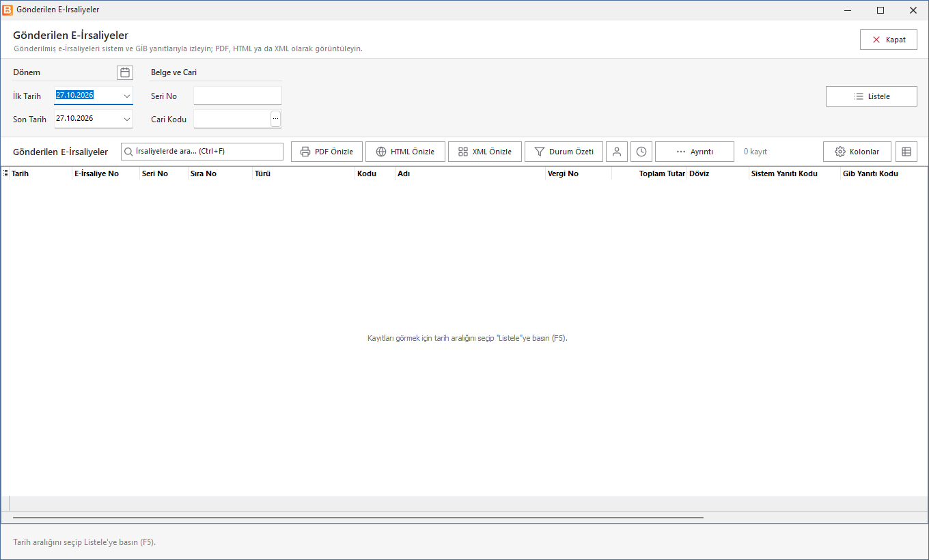The image size is (929, 560).
Task: Open PDF Önizle preview
Action: [327, 152]
